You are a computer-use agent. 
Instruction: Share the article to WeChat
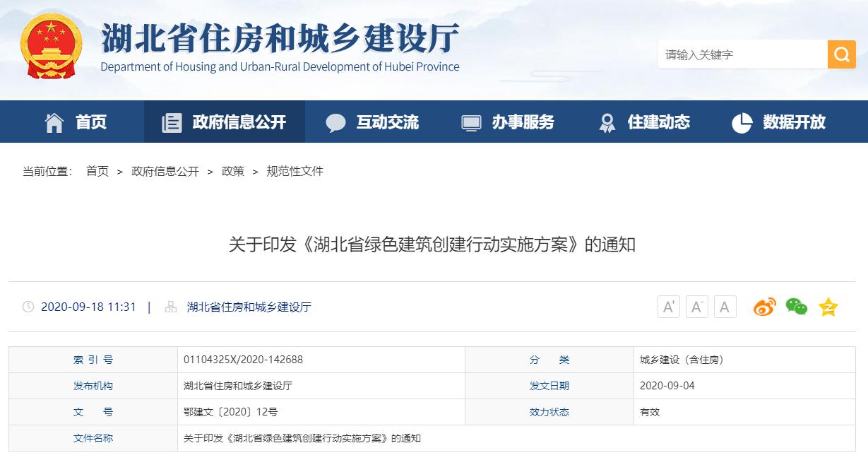click(797, 307)
